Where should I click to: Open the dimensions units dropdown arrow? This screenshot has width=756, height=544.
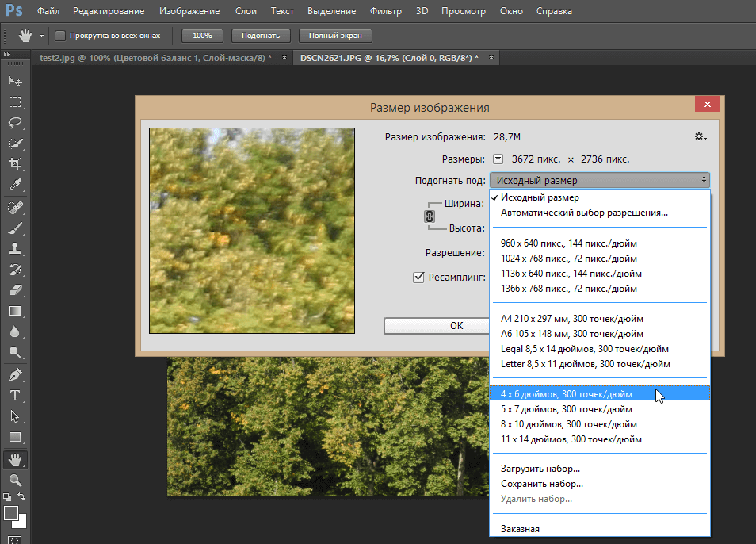[498, 159]
